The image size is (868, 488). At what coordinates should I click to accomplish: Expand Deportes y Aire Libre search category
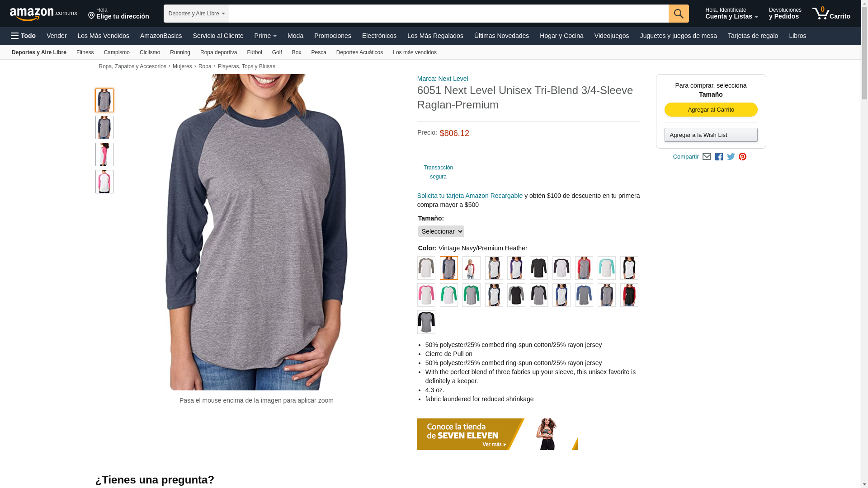click(196, 14)
